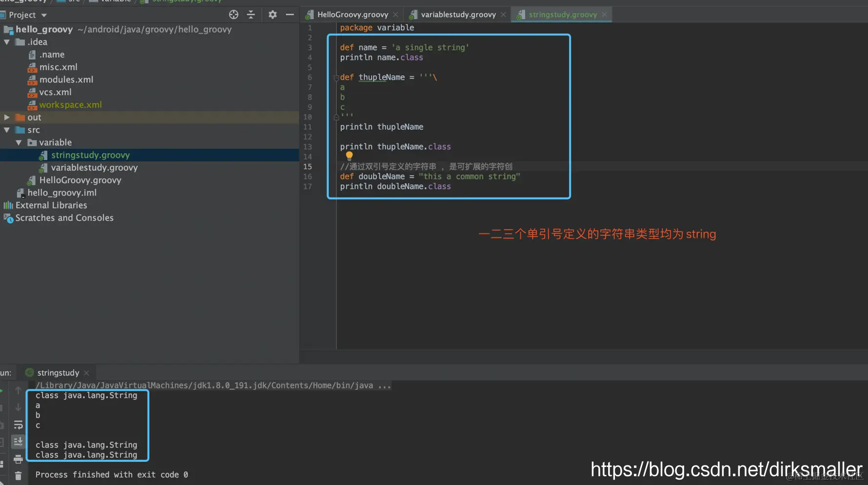The image size is (868, 485).
Task: Select hello_groovy.iml file
Action: (x=62, y=193)
